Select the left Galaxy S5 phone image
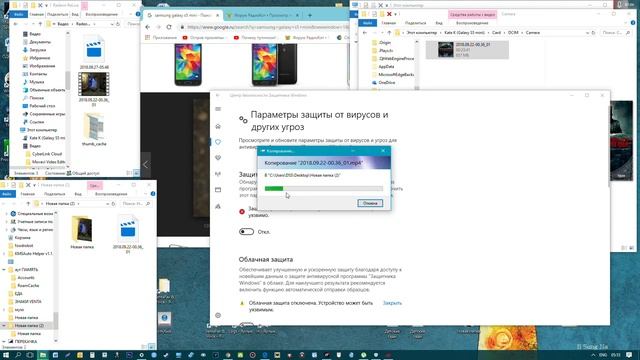This screenshot has width=640, height=360. tap(188, 64)
